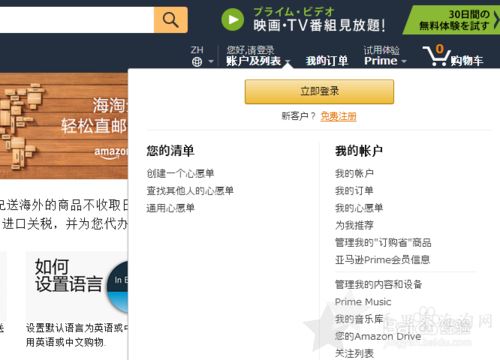Screen dimensions: 500x360
Task: Open the shopping cart icon
Action: 436,56
